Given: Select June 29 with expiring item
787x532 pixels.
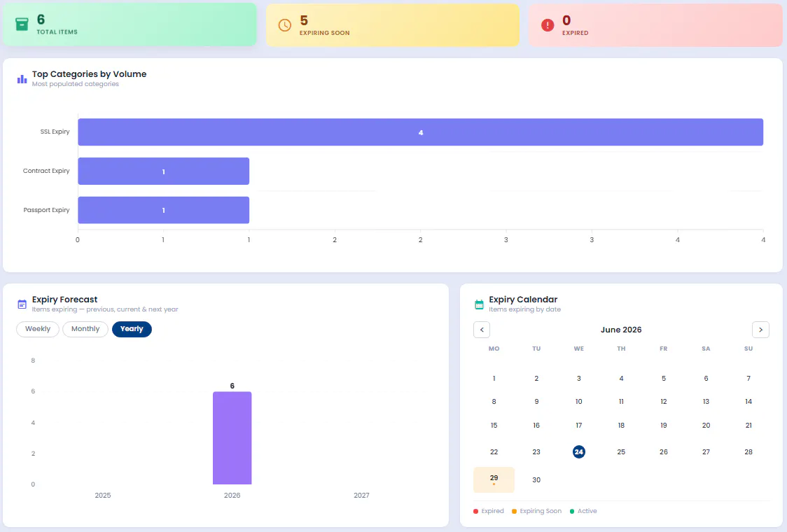Looking at the screenshot, I should [494, 479].
